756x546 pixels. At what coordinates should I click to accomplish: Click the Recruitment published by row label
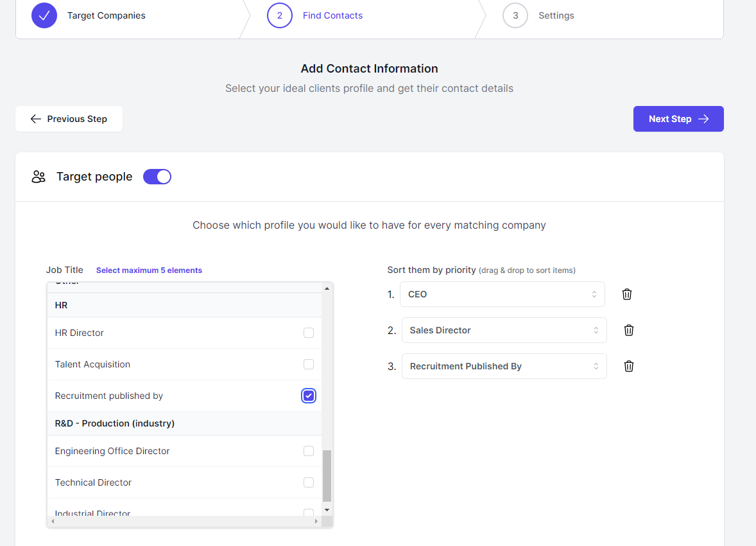[109, 396]
